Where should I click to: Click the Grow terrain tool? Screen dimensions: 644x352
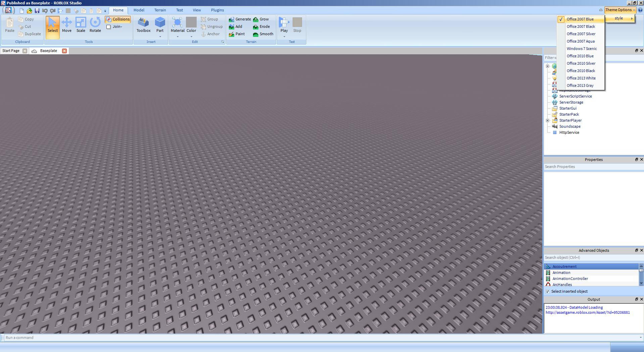click(x=261, y=19)
